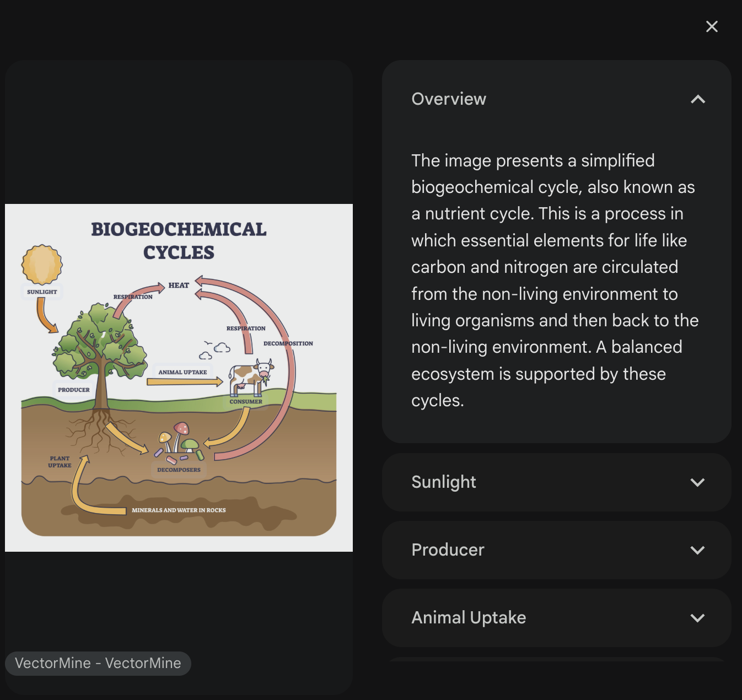Collapse the Overview section chevron
The image size is (742, 700).
pos(698,99)
